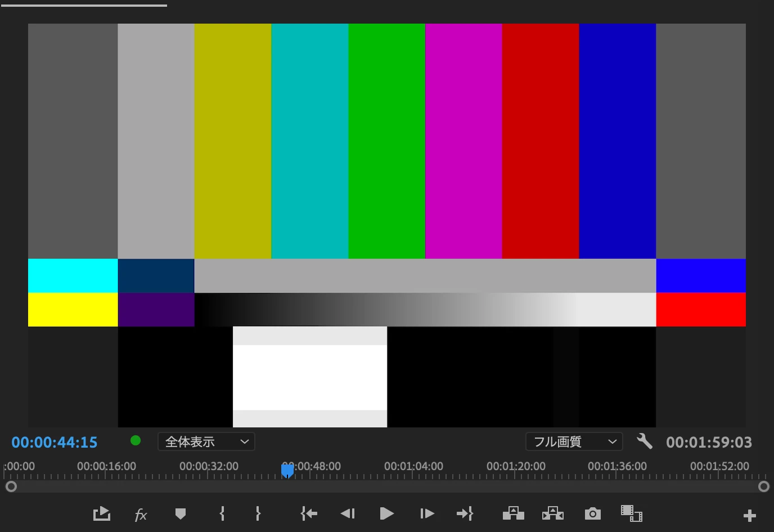The width and height of the screenshot is (774, 532).
Task: Open the button editor plus icon
Action: pyautogui.click(x=749, y=515)
